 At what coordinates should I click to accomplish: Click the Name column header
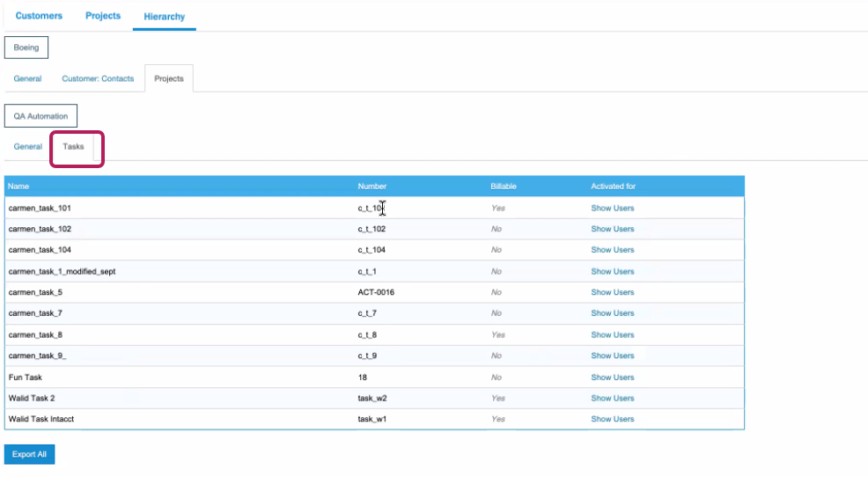tap(19, 187)
